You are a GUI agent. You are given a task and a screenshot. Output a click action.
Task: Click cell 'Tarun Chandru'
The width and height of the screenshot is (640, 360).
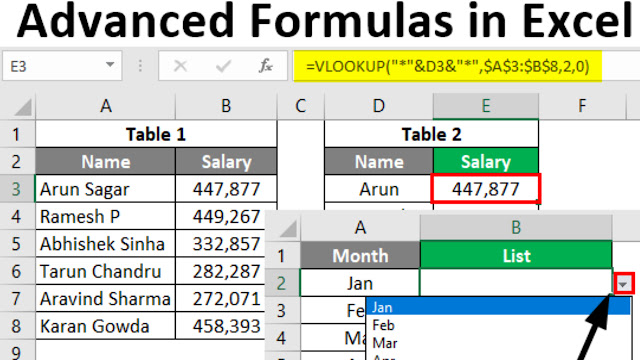coord(106,271)
